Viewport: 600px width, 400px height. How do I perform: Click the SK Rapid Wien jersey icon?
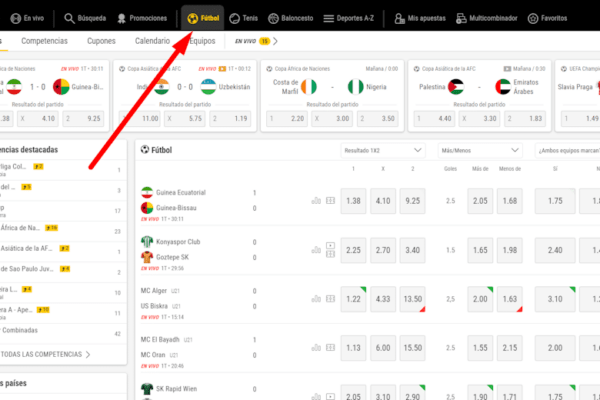pos(147,389)
